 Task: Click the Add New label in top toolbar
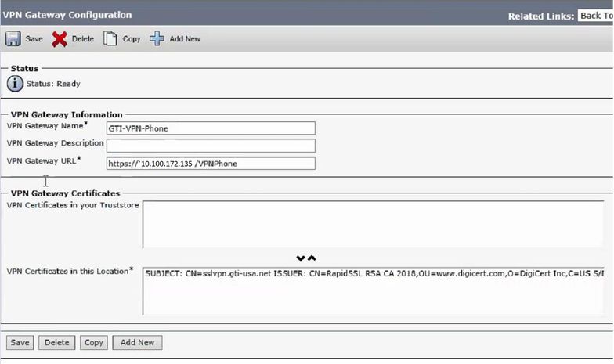click(x=185, y=39)
